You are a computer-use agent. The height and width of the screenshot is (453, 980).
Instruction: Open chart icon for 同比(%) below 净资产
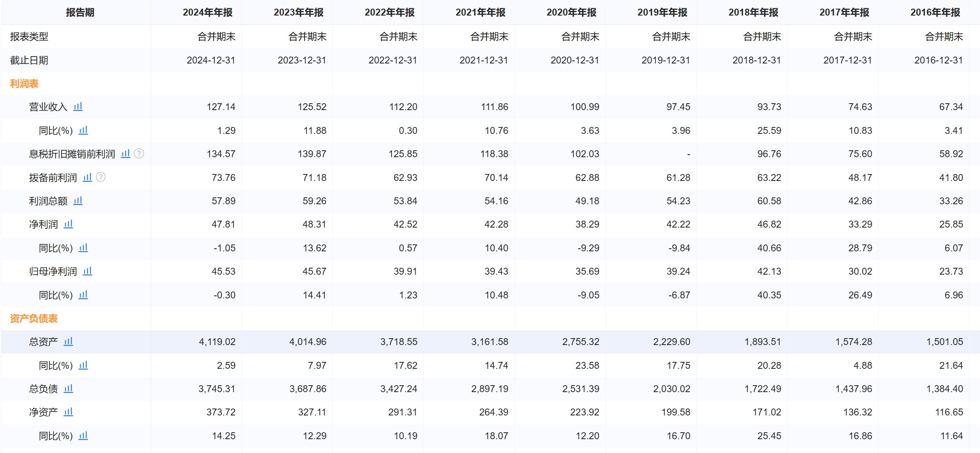point(83,436)
